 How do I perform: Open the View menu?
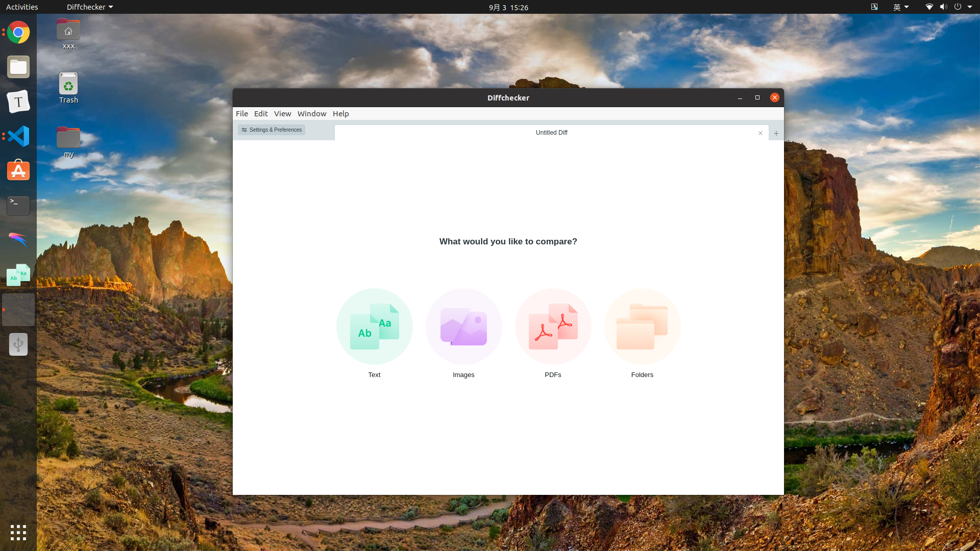(282, 114)
